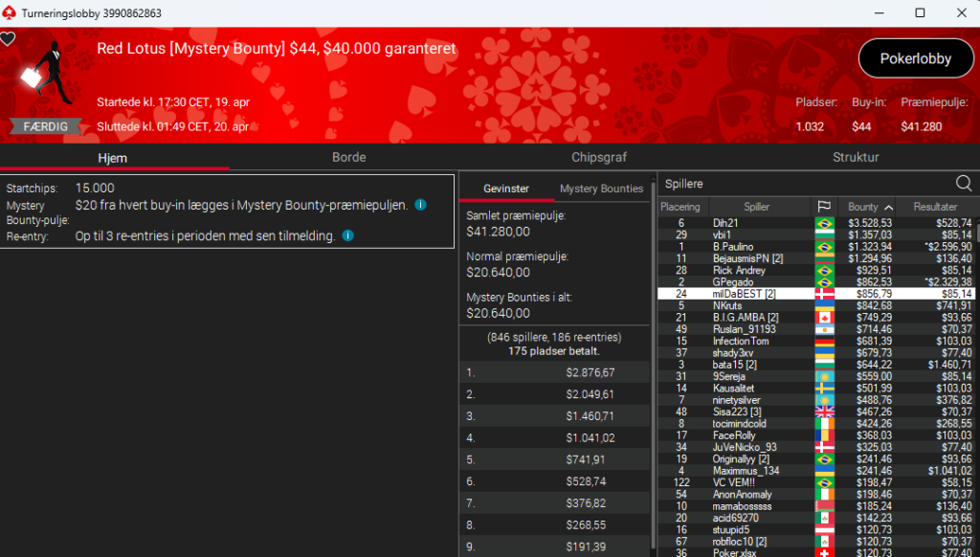Select player row NKruts
The height and width of the screenshot is (557, 980).
[x=756, y=306]
